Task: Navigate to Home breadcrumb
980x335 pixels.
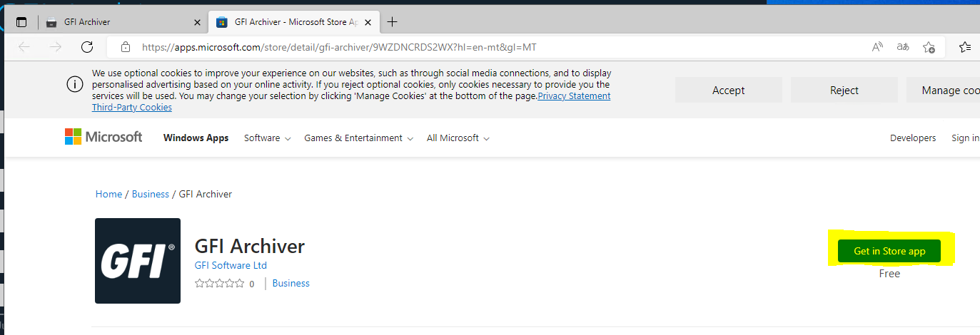Action: pyautogui.click(x=108, y=194)
